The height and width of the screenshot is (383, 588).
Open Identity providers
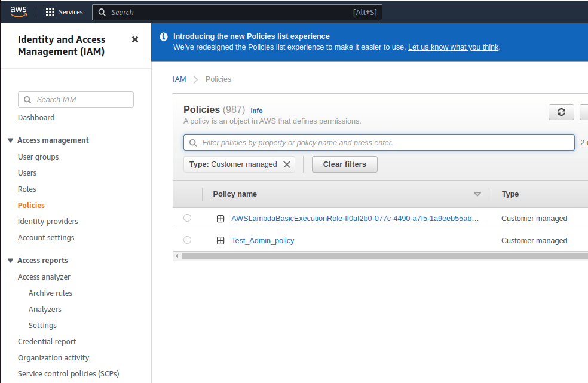coord(48,221)
